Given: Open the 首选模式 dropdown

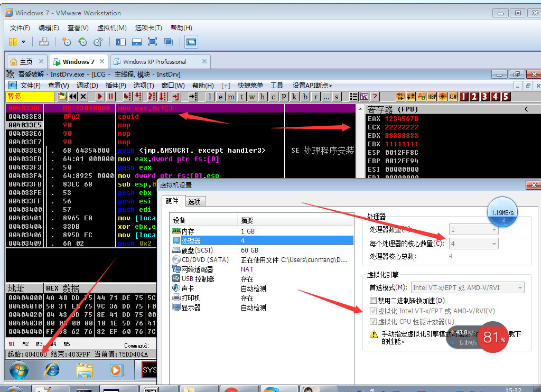Looking at the screenshot, I should (468, 287).
